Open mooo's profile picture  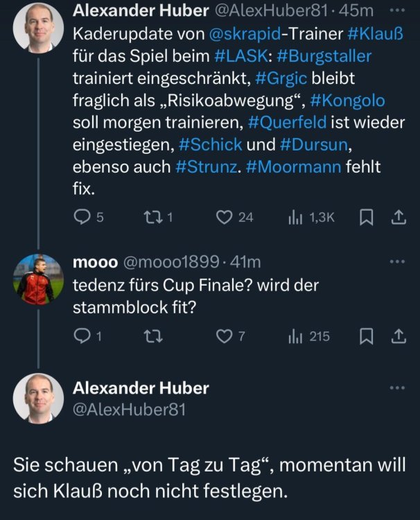34,279
